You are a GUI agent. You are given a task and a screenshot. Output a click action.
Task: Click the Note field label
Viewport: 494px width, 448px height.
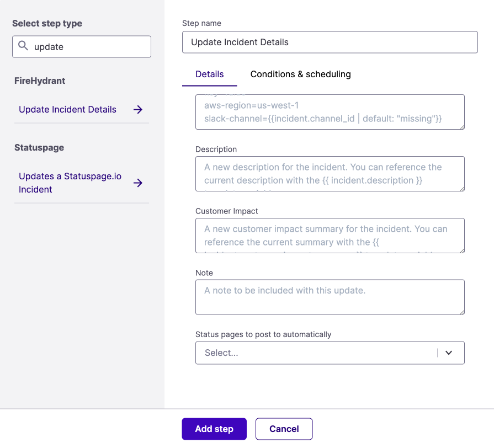[x=204, y=273]
